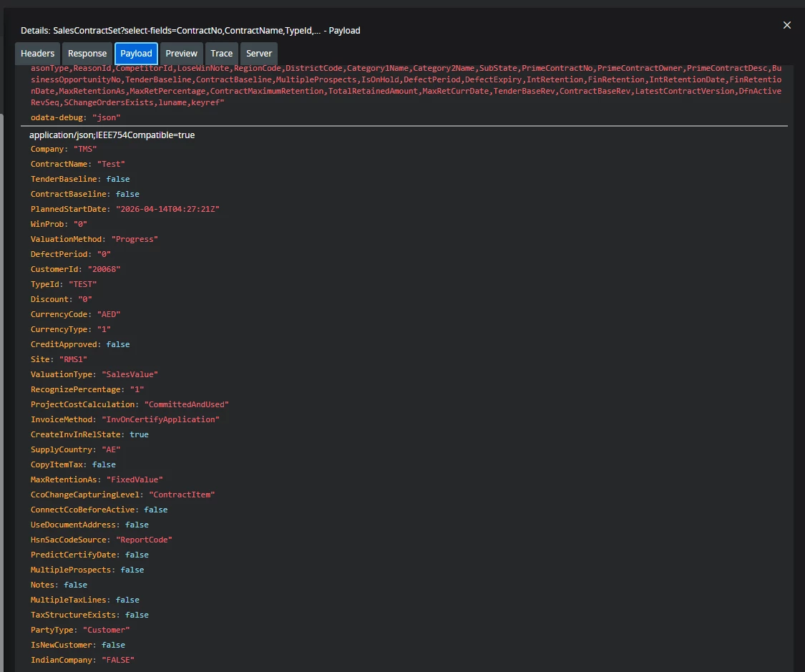805x672 pixels.
Task: Click the TypeId value "TEST"
Action: click(x=83, y=284)
